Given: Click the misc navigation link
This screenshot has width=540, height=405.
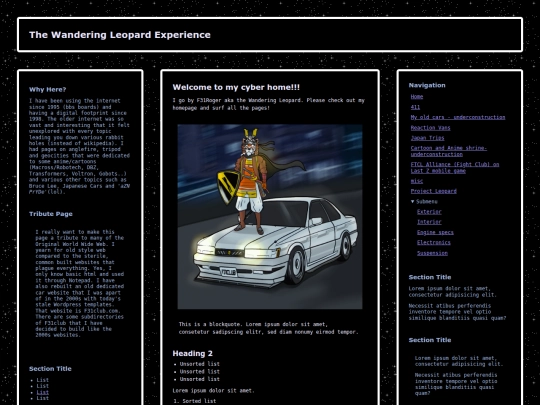Looking at the screenshot, I should pyautogui.click(x=417, y=181).
